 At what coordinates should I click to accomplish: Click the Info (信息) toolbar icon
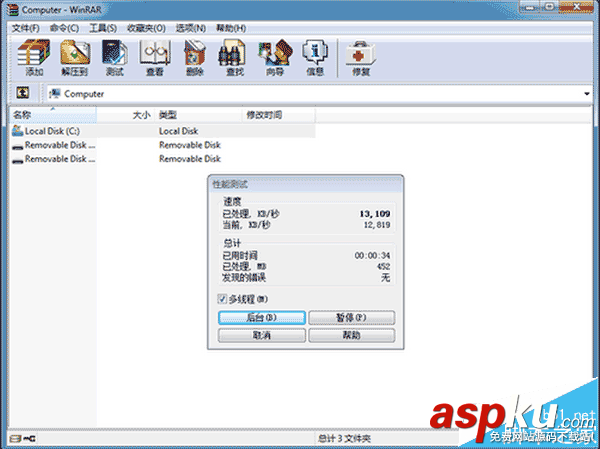[315, 57]
